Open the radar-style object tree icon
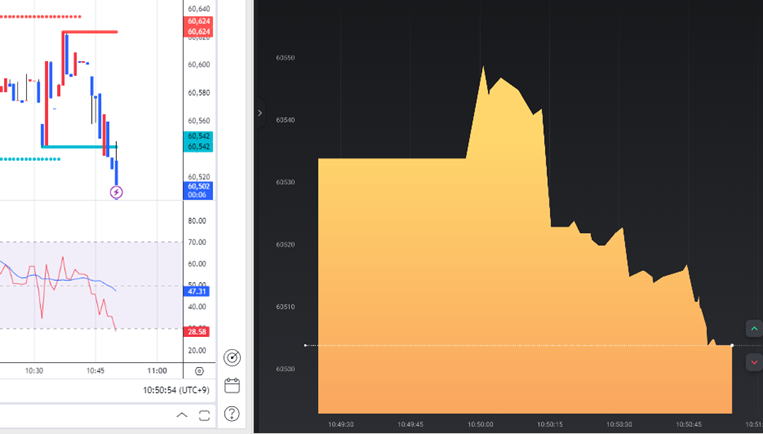 pos(232,358)
